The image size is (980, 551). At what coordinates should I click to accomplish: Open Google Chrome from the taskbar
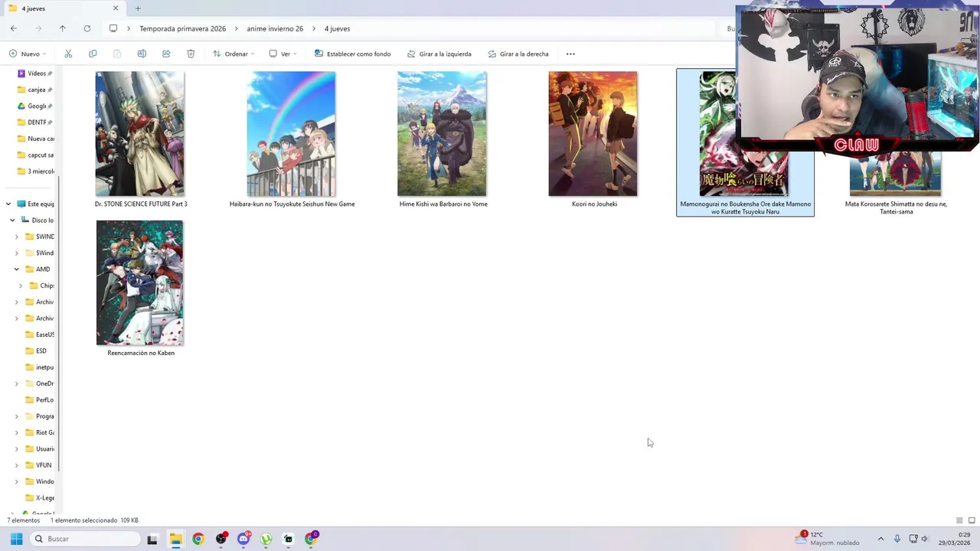point(198,539)
